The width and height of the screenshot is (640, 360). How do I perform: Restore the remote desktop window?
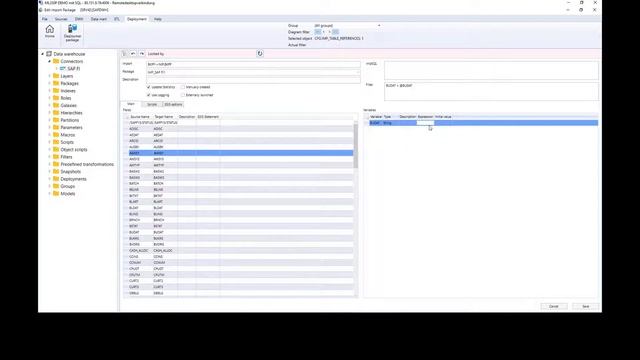(x=582, y=2)
